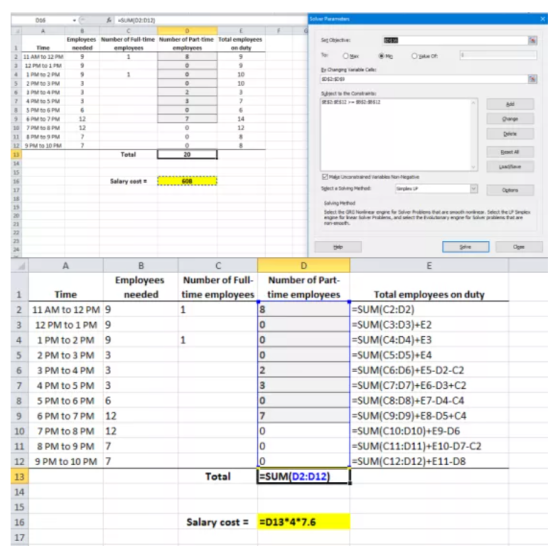The width and height of the screenshot is (560, 546).
Task: Click the Load/Save button
Action: (x=510, y=167)
